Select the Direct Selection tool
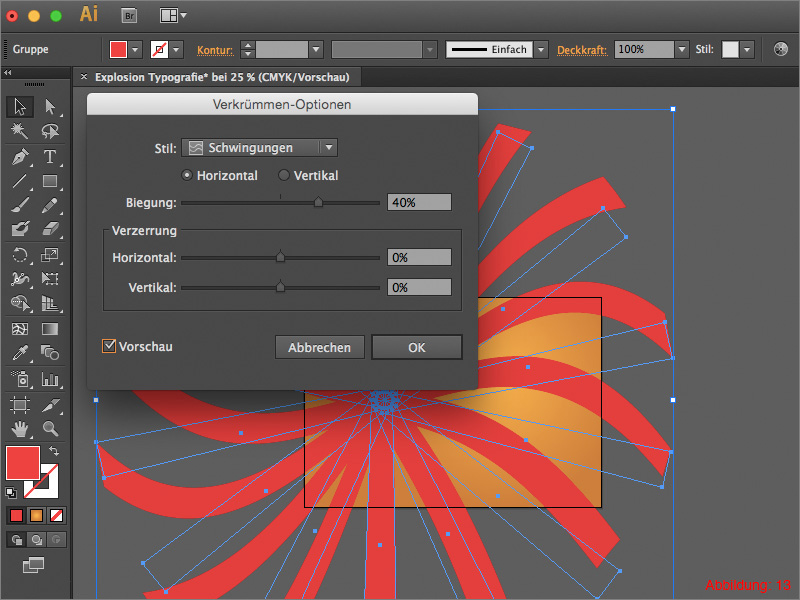800x600 pixels. 48,107
